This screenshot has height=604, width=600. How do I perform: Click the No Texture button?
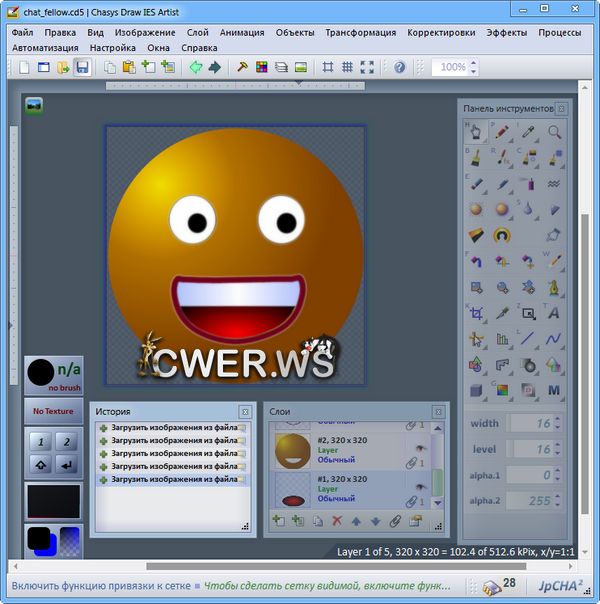click(53, 411)
